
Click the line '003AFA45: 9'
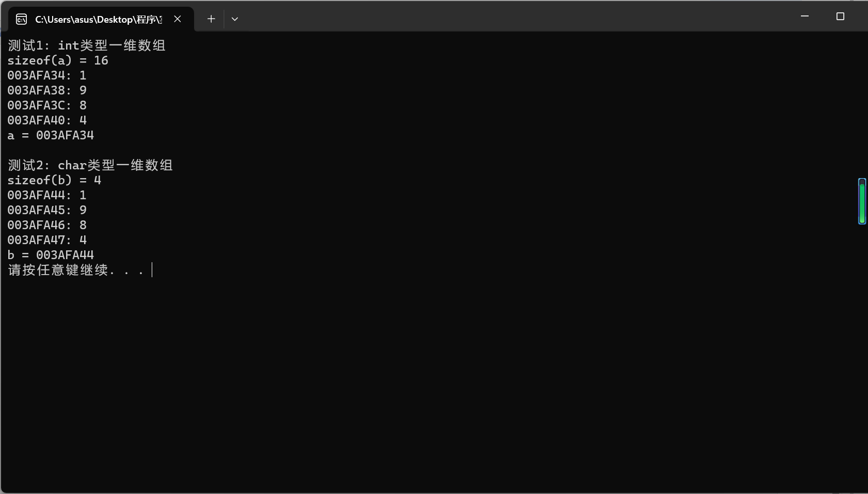click(47, 210)
